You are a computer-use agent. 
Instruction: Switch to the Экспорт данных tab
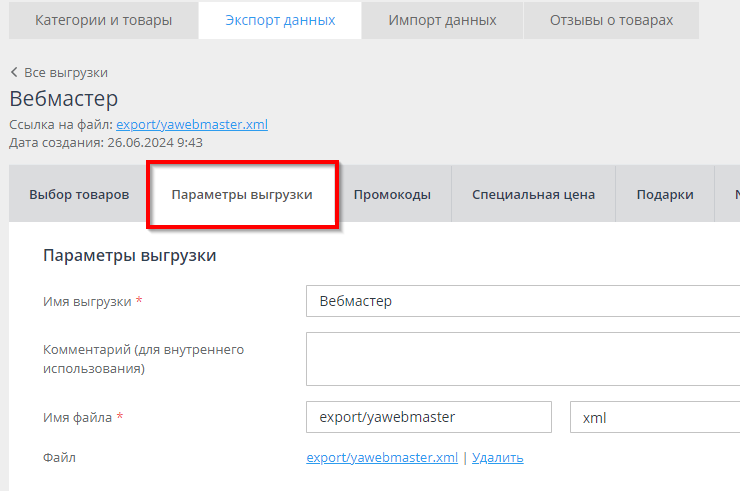[280, 20]
